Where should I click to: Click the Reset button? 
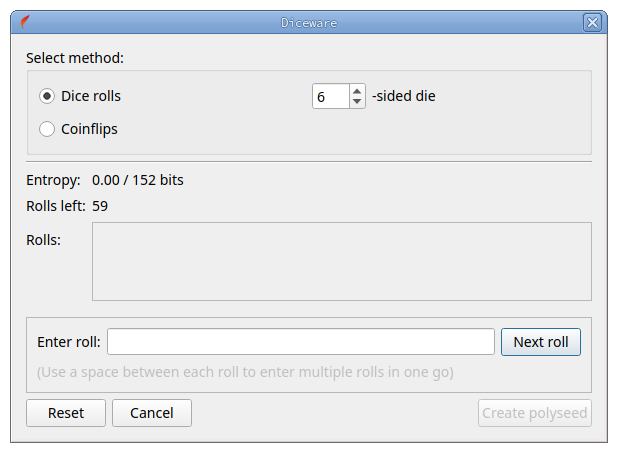[66, 413]
